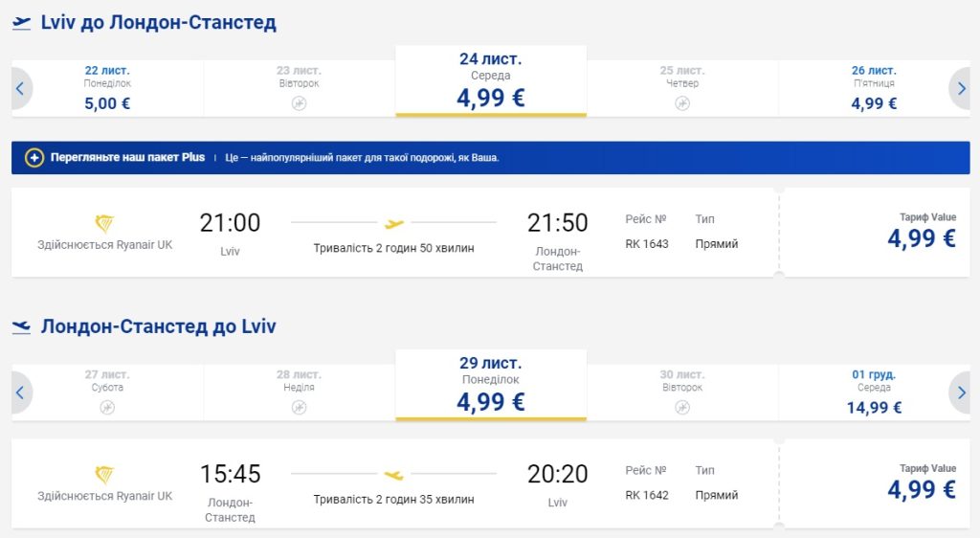This screenshot has width=980, height=538.
Task: Select the 22 лист. Monday 5,00 € date
Action: tap(107, 88)
